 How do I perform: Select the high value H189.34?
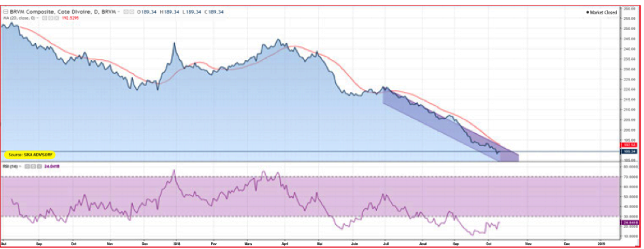[x=169, y=12]
